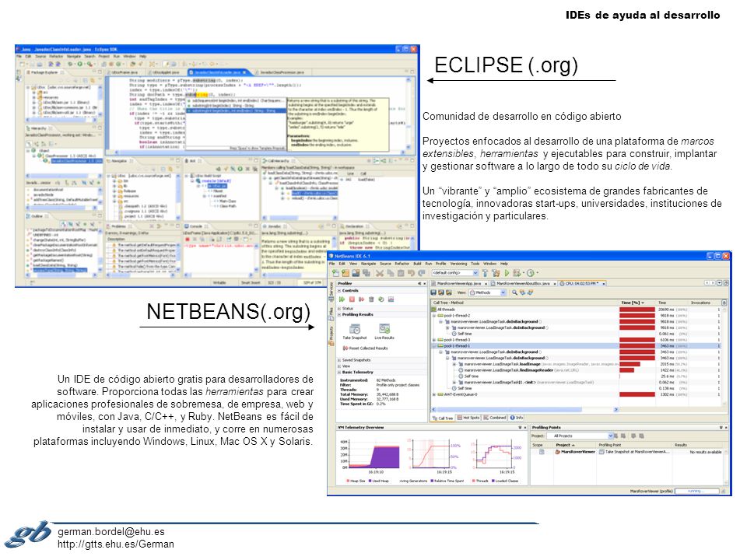Click the Build Main Project hammer icon
This screenshot has width=747, height=560.
point(485,273)
